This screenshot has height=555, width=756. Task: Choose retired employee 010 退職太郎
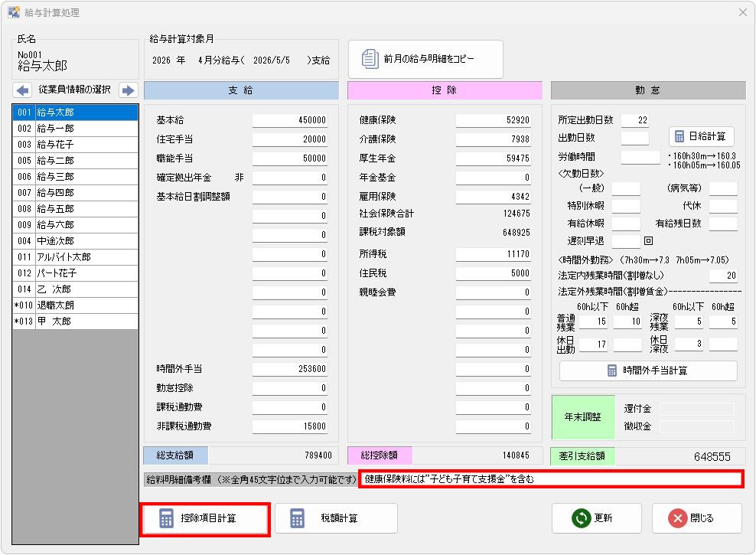click(75, 305)
